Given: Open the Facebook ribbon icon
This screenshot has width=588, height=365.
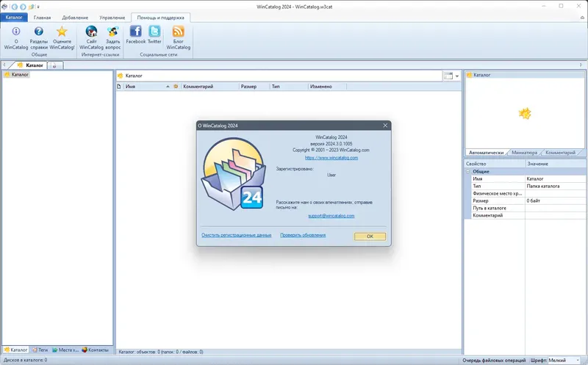Looking at the screenshot, I should tap(135, 31).
